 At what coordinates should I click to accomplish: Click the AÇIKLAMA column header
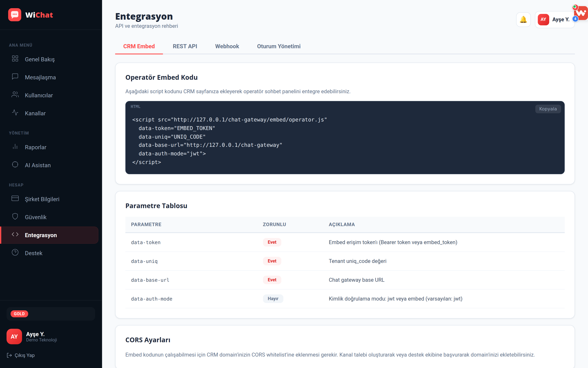342,224
